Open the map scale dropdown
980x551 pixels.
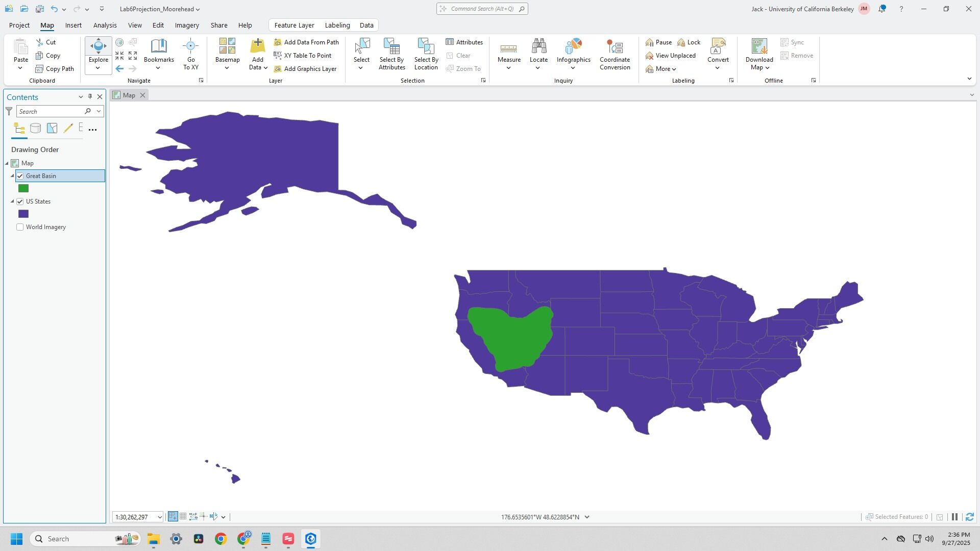(159, 517)
